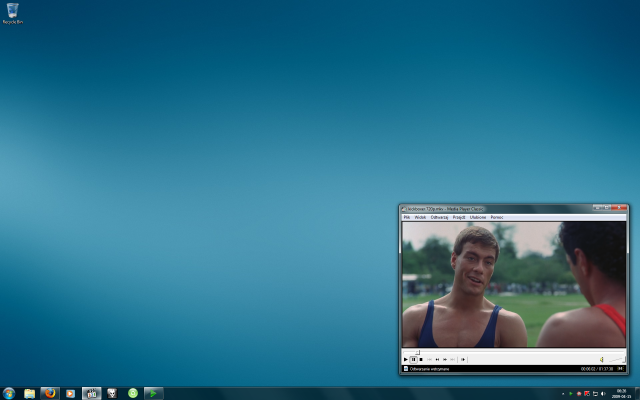The height and width of the screenshot is (400, 640).
Task: Advance one frame with the step button
Action: pos(463,360)
